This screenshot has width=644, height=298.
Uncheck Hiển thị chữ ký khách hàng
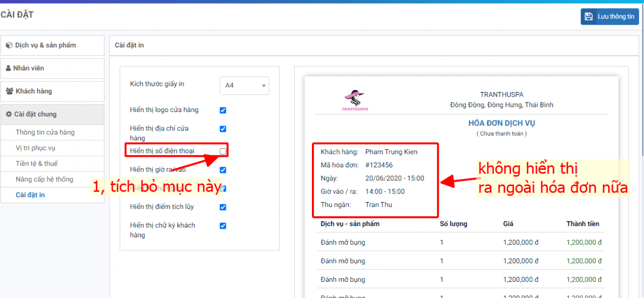223,226
